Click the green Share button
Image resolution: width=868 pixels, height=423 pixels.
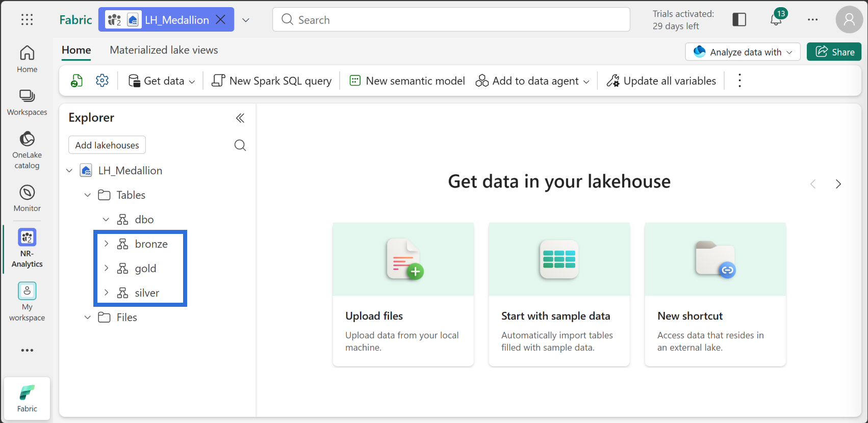coord(834,52)
